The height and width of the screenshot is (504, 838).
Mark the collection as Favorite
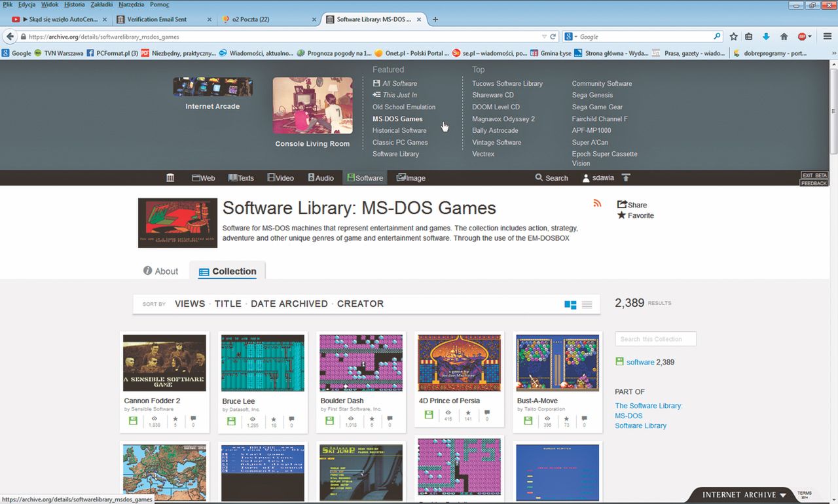coord(635,215)
